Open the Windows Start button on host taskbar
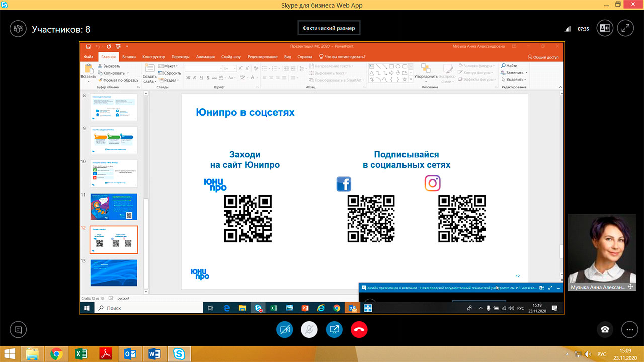Image resolution: width=644 pixels, height=362 pixels. tap(9, 354)
